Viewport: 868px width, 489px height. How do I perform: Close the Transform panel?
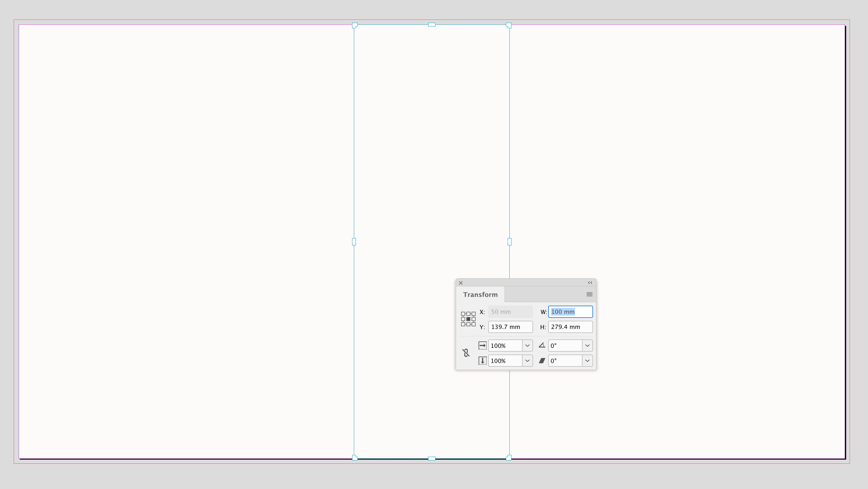461,283
